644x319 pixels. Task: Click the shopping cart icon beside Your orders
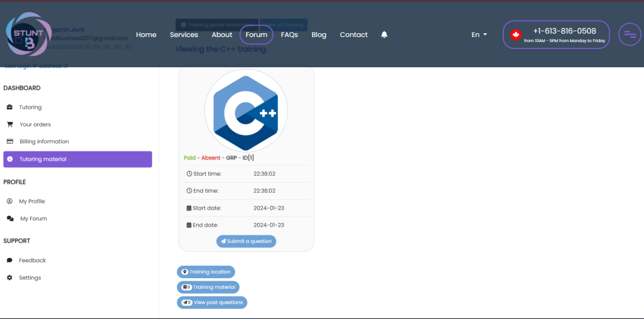point(10,124)
